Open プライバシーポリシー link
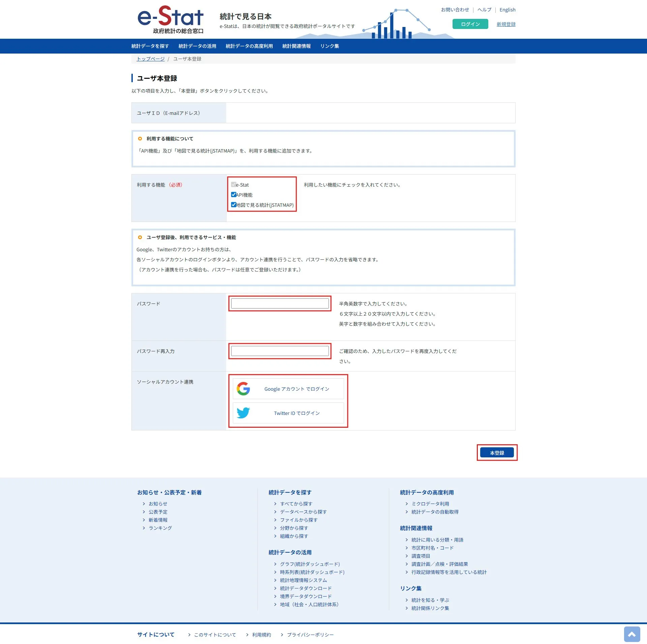 click(310, 635)
